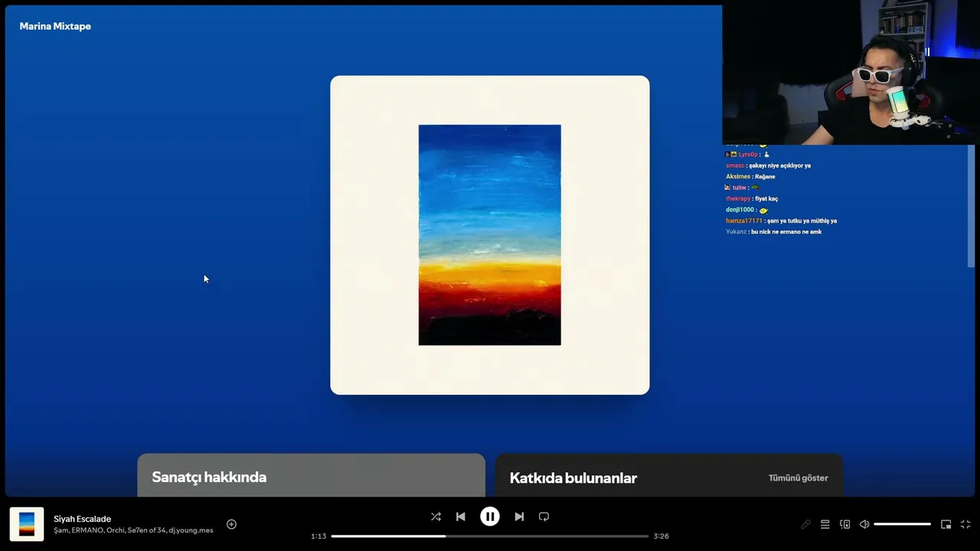This screenshot has width=980, height=551.
Task: Click chat username smasc
Action: click(735, 165)
